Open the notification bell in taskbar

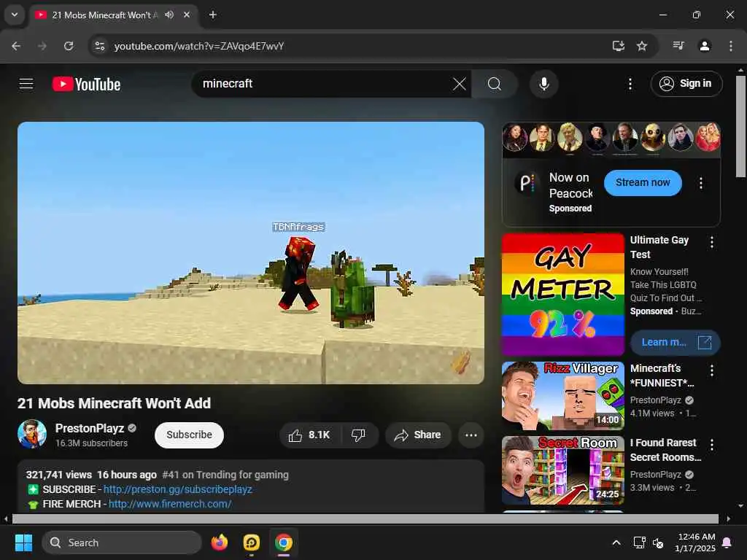(x=727, y=542)
